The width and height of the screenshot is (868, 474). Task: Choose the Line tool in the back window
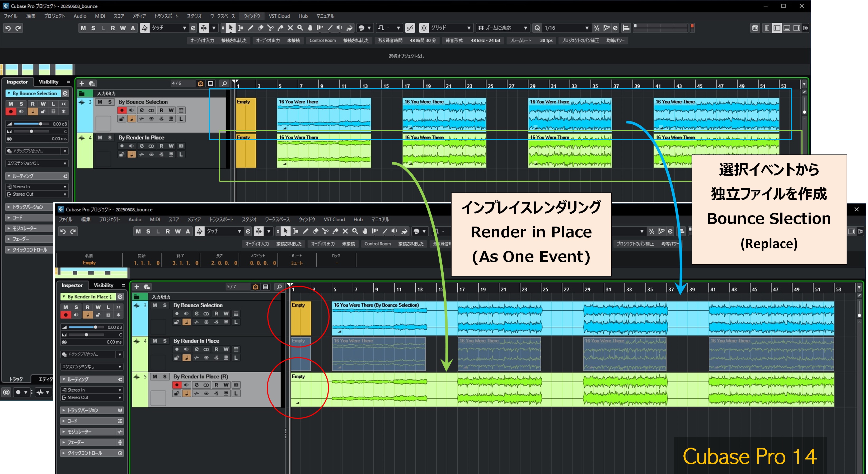click(330, 28)
